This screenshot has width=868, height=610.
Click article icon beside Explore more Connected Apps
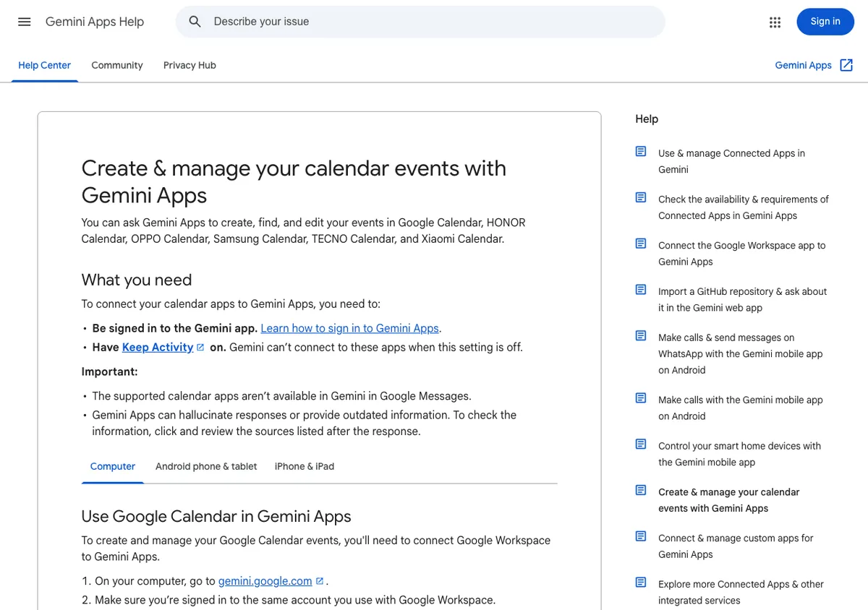click(641, 583)
